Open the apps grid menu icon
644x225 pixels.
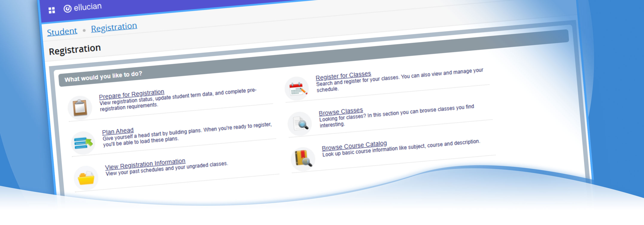pyautogui.click(x=52, y=10)
